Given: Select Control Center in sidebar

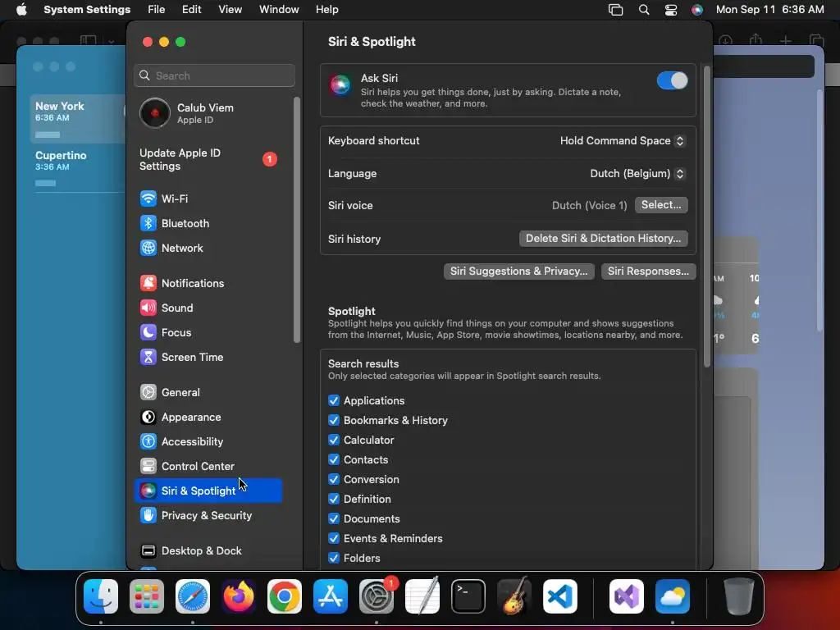Looking at the screenshot, I should [x=208, y=467].
